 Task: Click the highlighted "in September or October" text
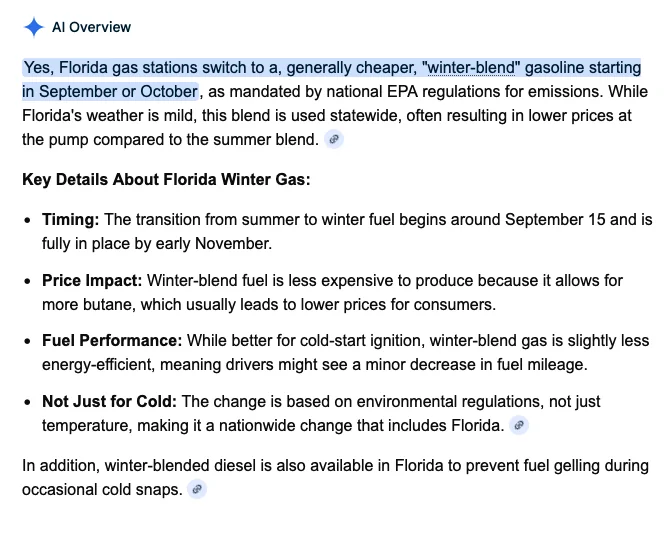point(110,91)
